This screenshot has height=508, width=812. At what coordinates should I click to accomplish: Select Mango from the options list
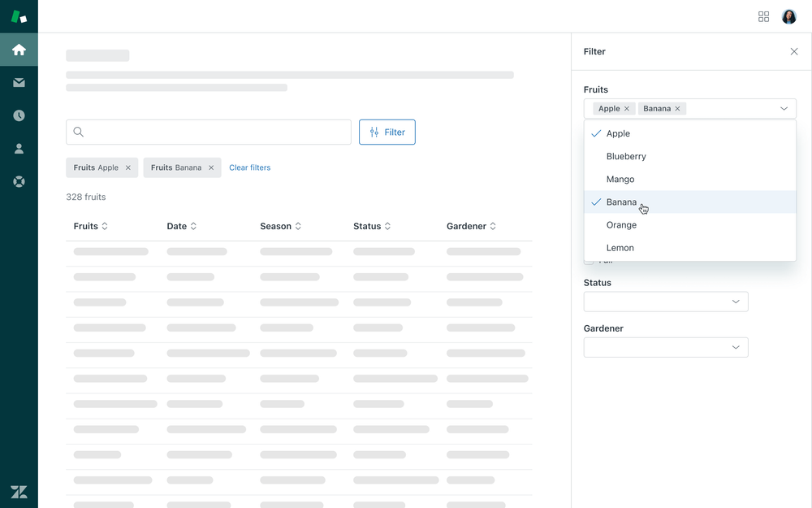[x=620, y=180]
